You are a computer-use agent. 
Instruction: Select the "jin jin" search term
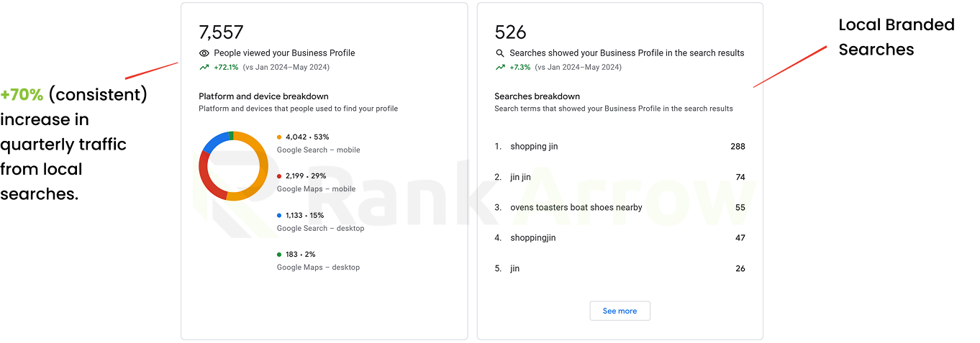[x=520, y=177]
